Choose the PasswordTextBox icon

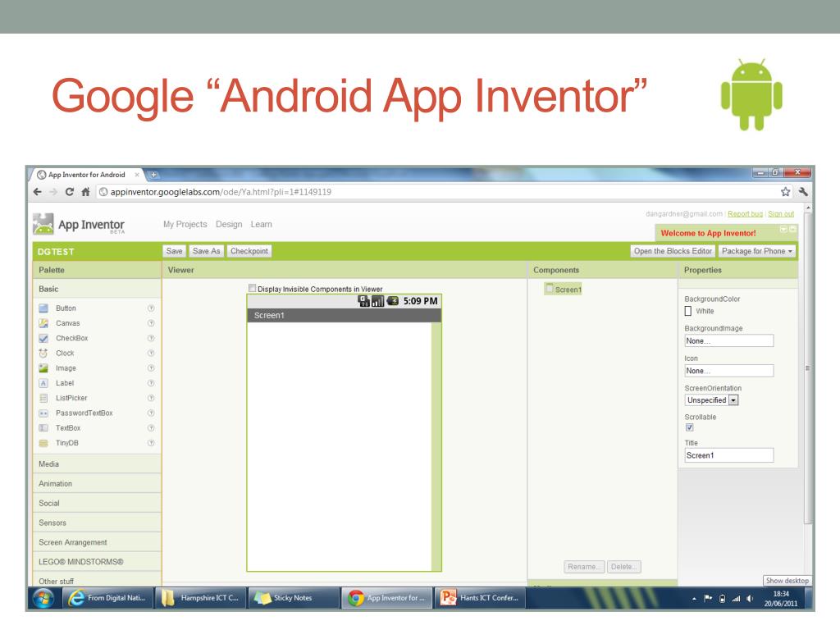pyautogui.click(x=43, y=413)
